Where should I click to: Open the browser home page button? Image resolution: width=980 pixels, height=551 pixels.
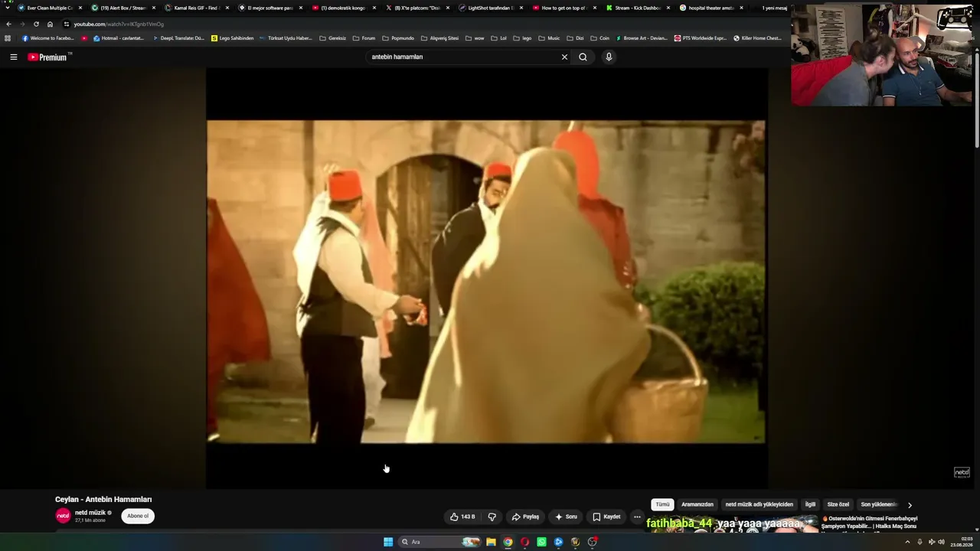coord(50,24)
